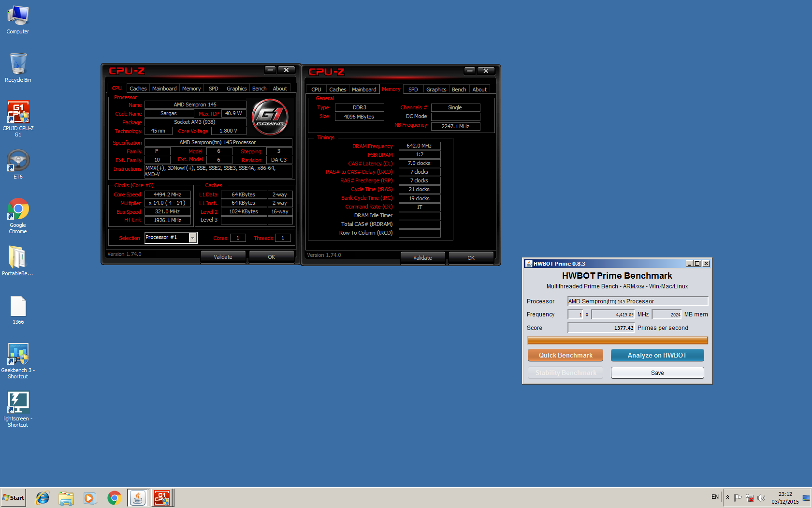The image size is (812, 508).
Task: Open the network tray icon
Action: [750, 497]
